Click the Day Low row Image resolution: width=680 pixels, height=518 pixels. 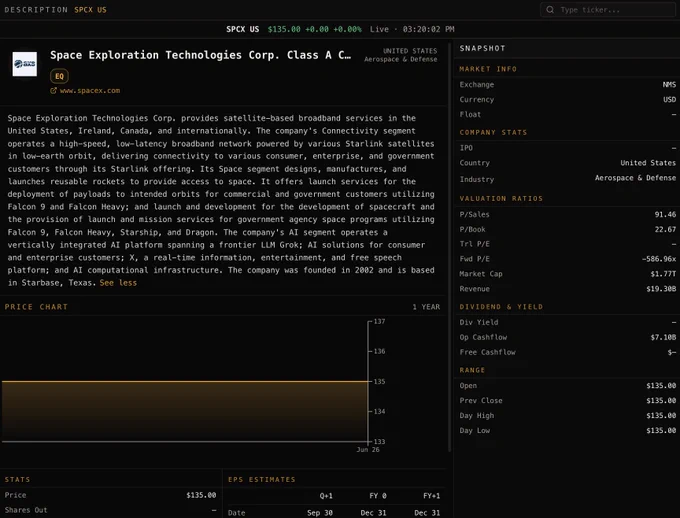pyautogui.click(x=567, y=430)
